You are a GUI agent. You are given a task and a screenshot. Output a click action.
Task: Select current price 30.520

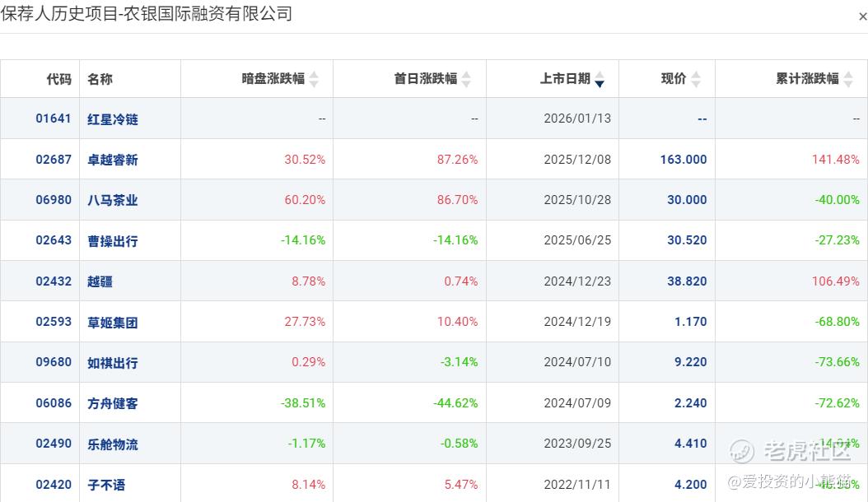[x=687, y=240]
